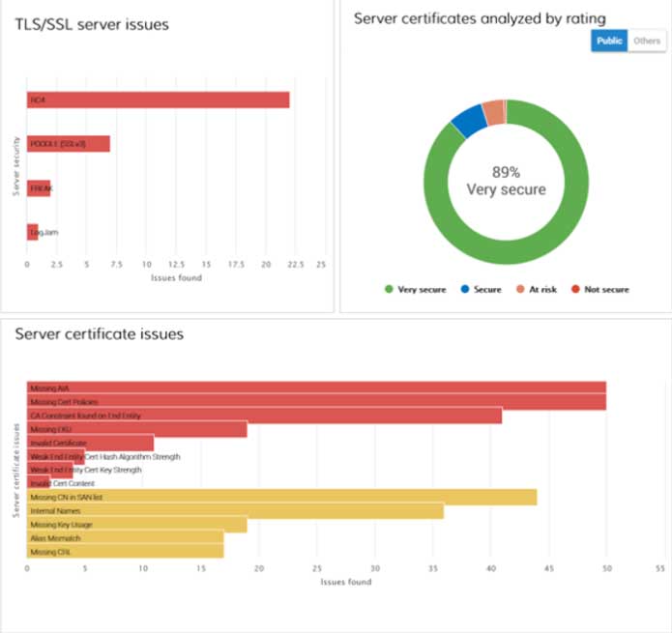
Task: Click the Missing EKU bar
Action: coord(137,429)
